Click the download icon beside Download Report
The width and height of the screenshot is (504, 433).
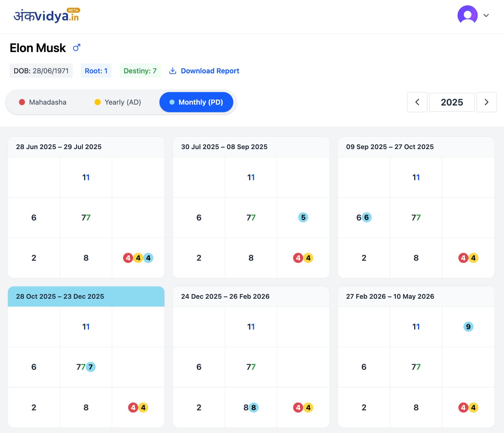tap(173, 71)
